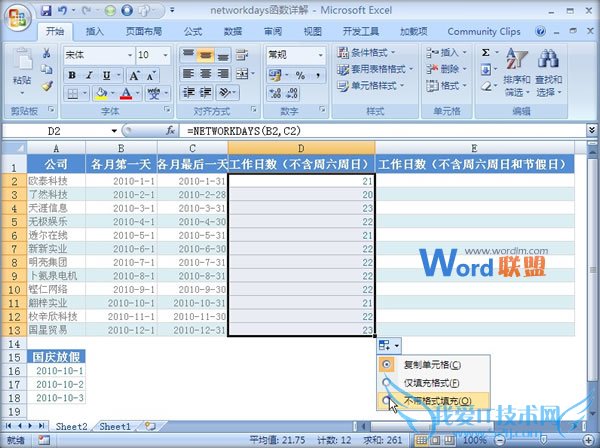Viewport: 600px width, 448px height.
Task: Open the font name dropdown 宋体
Action: 130,55
